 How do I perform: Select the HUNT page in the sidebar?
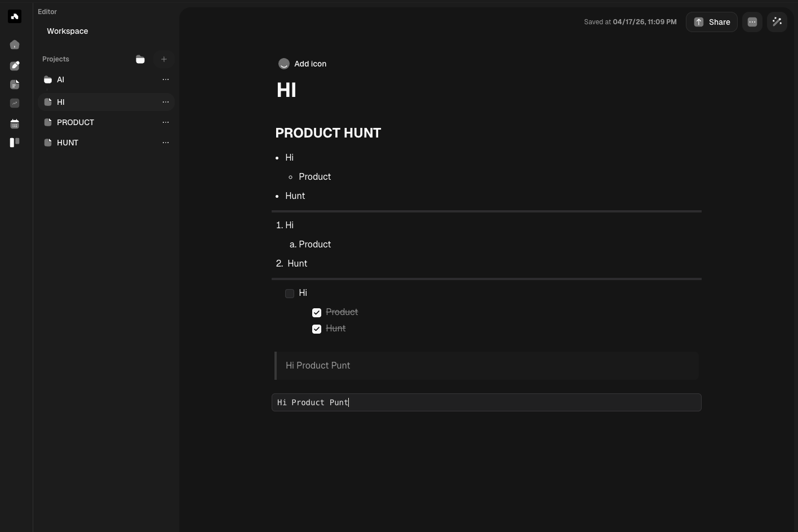point(106,143)
